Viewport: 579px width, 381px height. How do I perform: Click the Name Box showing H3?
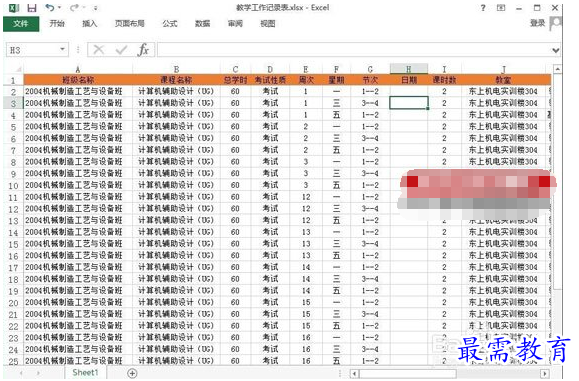pos(32,50)
